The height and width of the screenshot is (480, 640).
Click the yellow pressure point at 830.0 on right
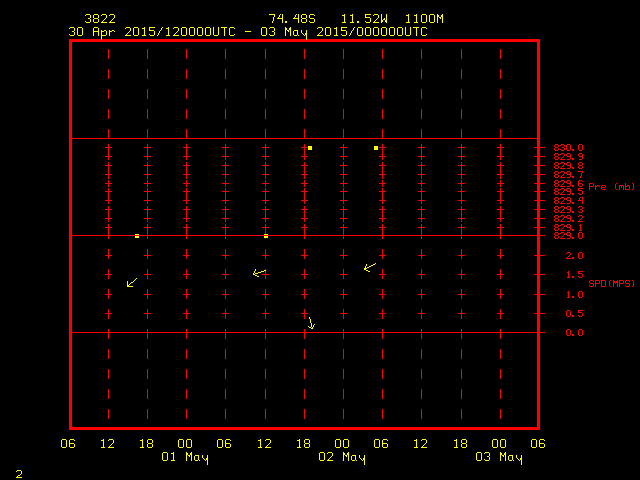click(x=376, y=148)
